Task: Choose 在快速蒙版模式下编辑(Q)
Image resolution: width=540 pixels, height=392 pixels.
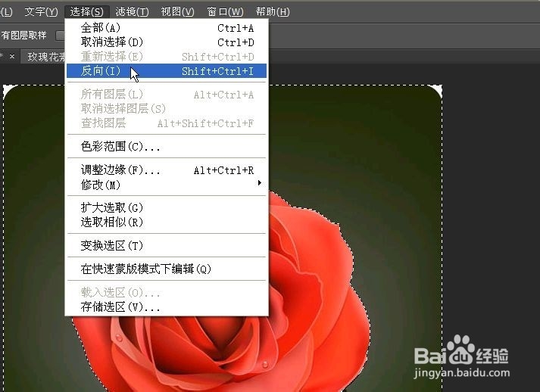Action: point(167,269)
